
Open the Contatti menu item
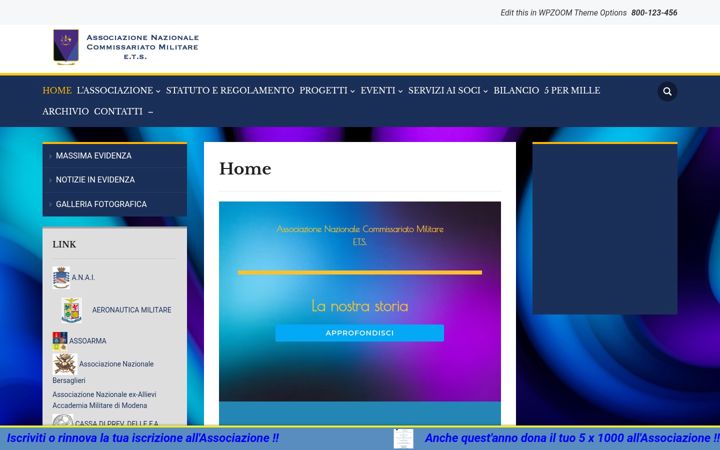(x=118, y=112)
